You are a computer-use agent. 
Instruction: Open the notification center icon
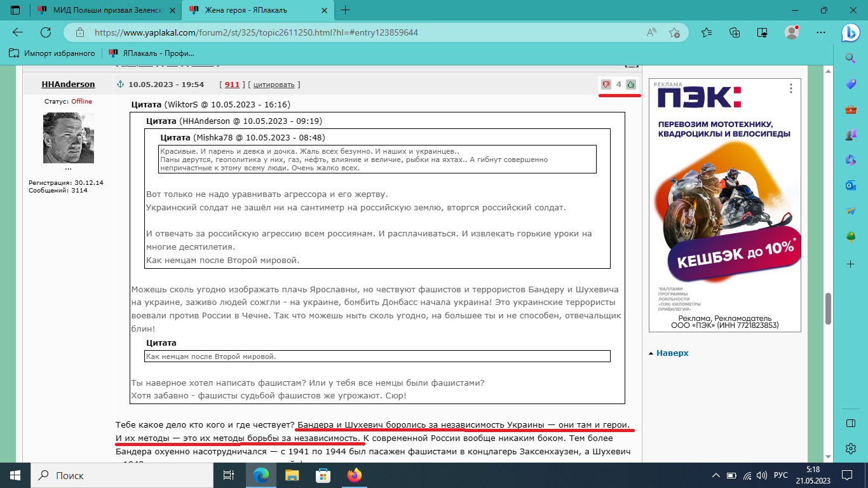pos(846,475)
